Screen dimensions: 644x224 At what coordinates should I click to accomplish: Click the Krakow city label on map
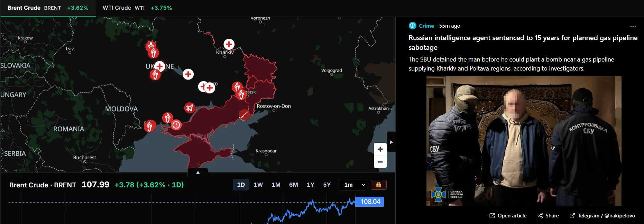tap(25, 38)
